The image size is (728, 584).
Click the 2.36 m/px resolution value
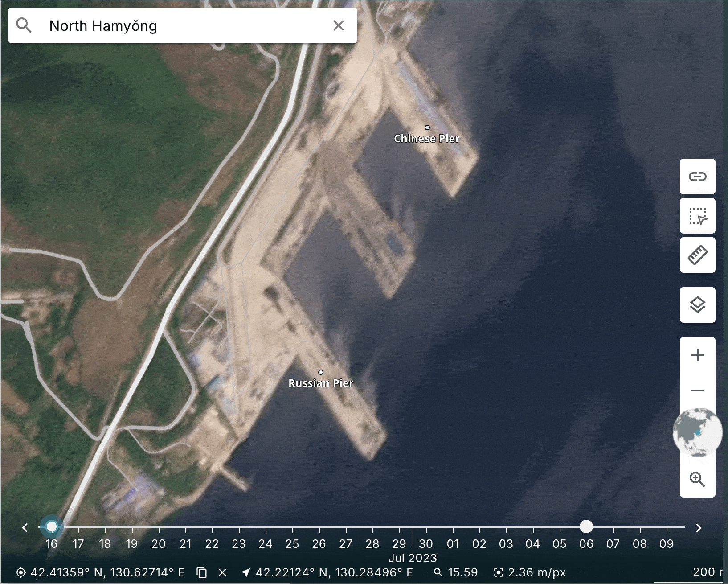[x=537, y=572]
